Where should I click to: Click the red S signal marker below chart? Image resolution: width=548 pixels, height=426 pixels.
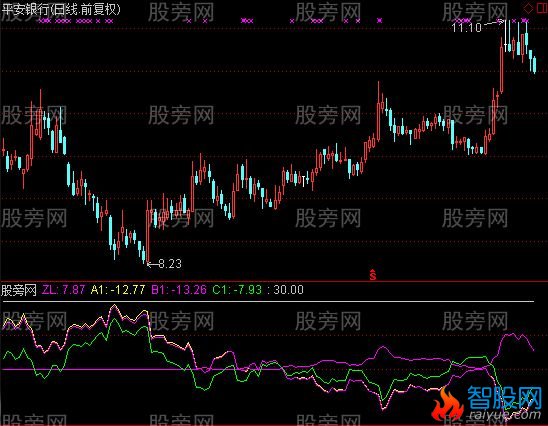point(373,275)
